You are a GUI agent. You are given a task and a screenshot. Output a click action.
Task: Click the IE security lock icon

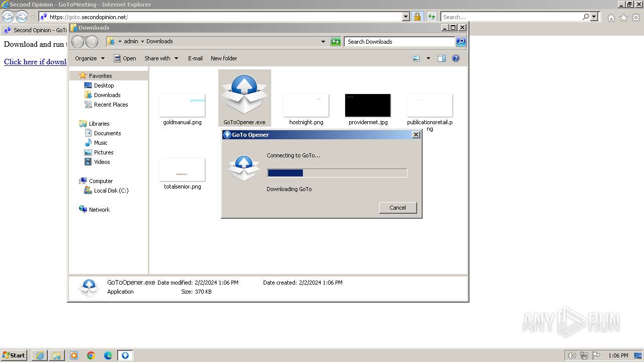click(417, 17)
